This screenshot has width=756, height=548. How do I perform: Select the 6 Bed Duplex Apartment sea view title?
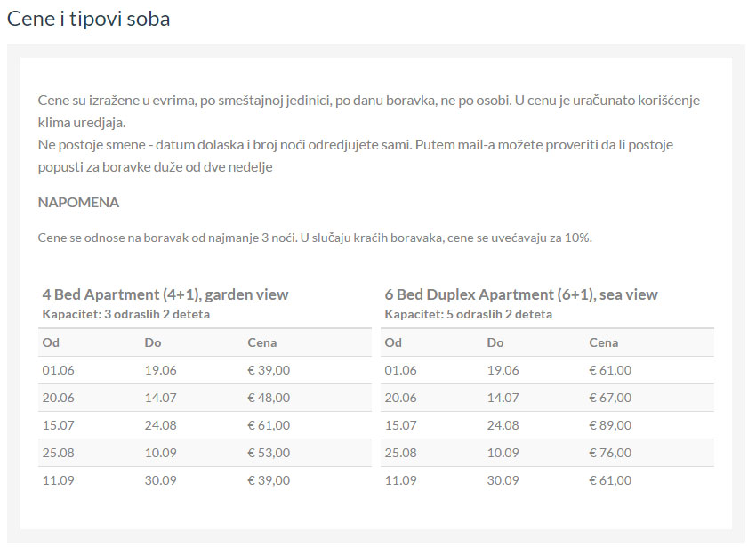pos(521,294)
